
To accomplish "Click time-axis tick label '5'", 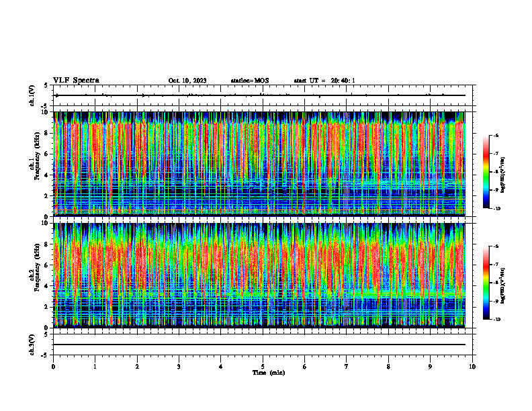I will [x=263, y=367].
